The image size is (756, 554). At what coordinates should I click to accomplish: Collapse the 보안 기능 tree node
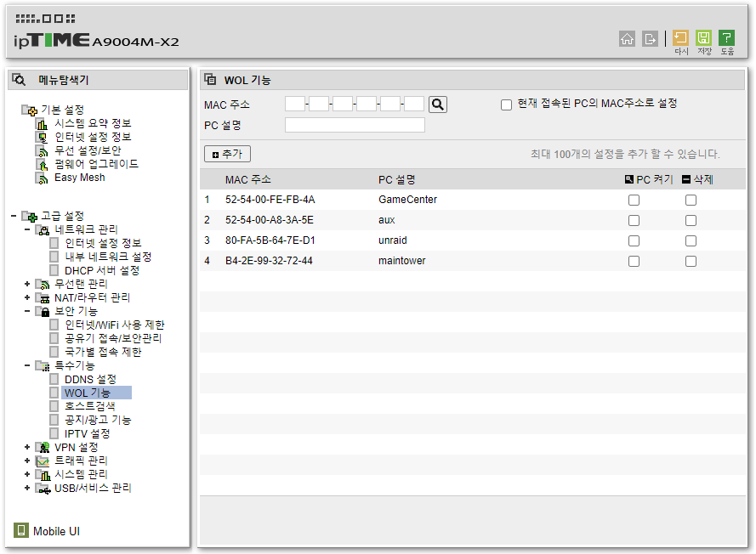[27, 311]
